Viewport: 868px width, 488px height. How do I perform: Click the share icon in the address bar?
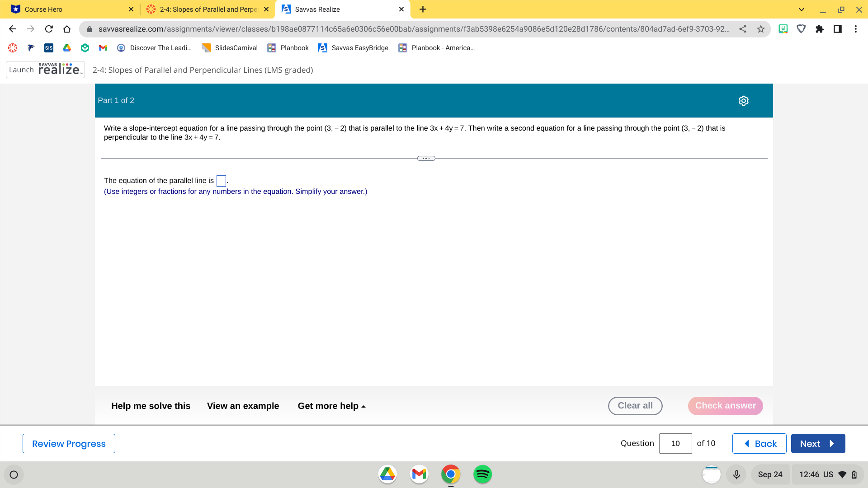click(743, 28)
